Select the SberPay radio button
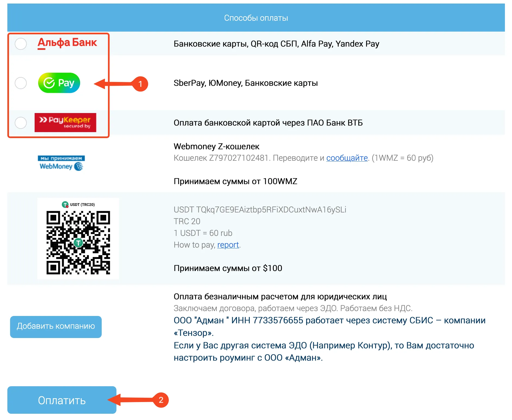This screenshot has width=512, height=420. 21,83
